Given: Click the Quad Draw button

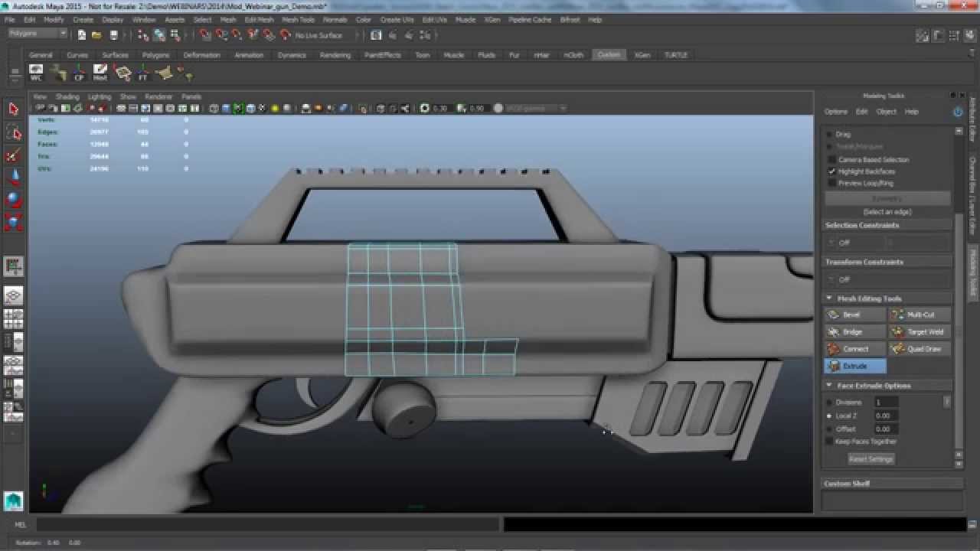Looking at the screenshot, I should tap(920, 348).
